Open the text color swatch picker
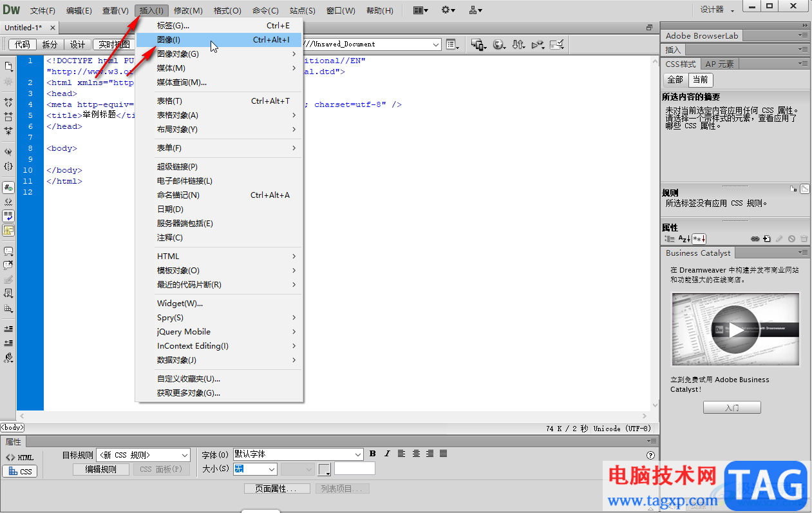 tap(325, 469)
